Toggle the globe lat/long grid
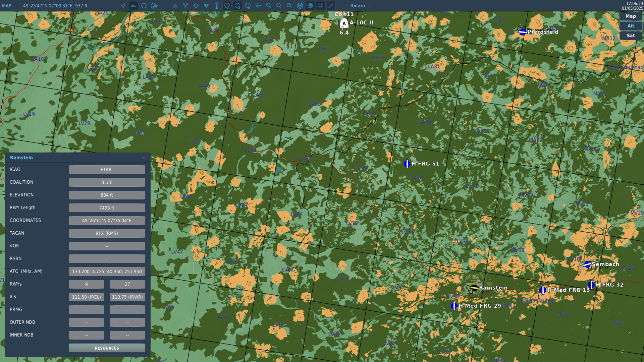The height and width of the screenshot is (362, 644). 310,6
